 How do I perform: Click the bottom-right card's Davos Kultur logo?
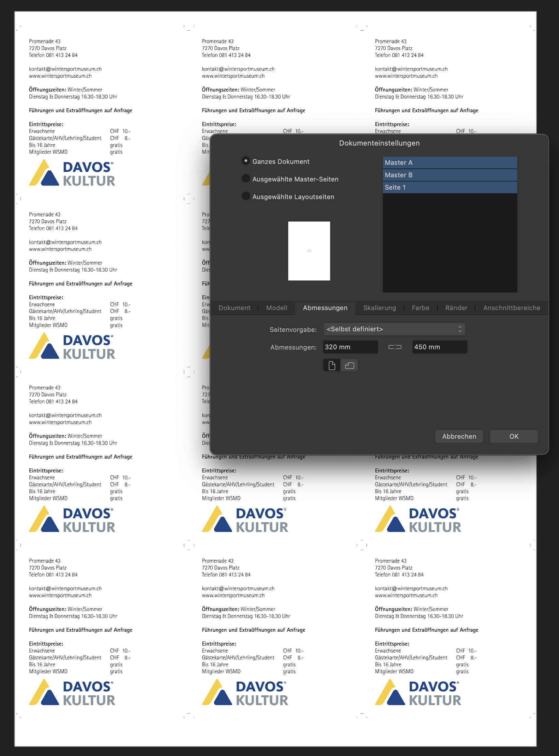(x=418, y=693)
